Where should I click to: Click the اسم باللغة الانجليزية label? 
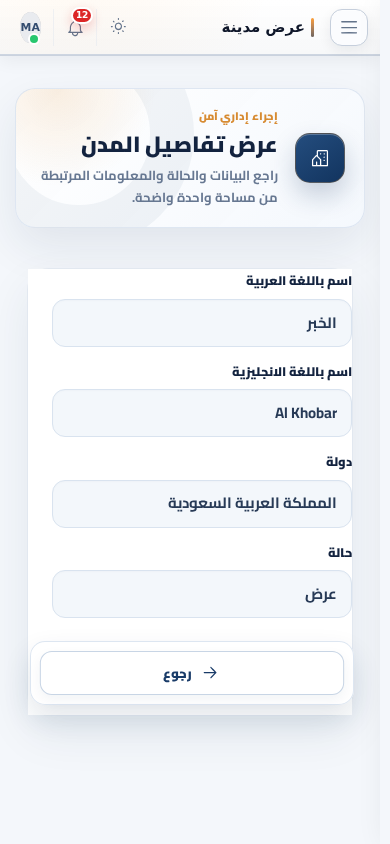point(292,372)
